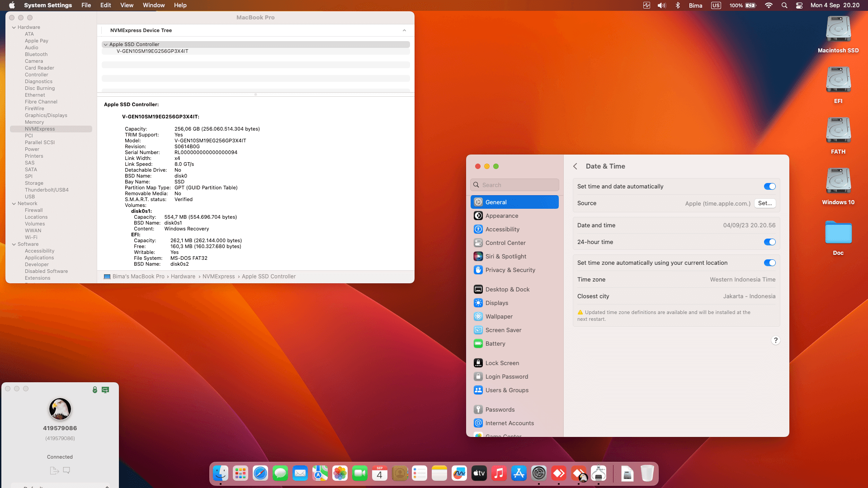The height and width of the screenshot is (488, 868).
Task: Open the Music app from the Dock
Action: (x=499, y=473)
